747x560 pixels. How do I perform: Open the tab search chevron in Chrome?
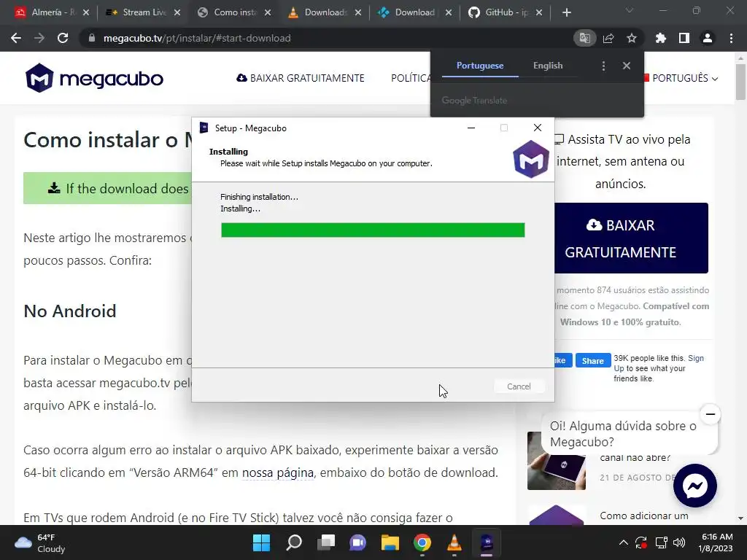tap(630, 10)
